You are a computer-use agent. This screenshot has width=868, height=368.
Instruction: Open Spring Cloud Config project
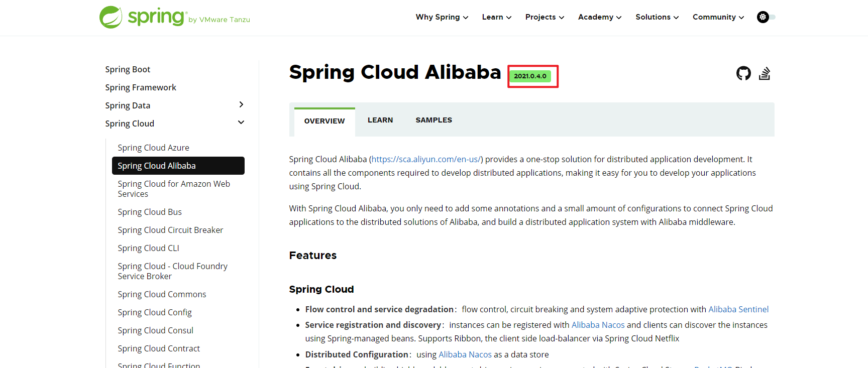point(155,312)
